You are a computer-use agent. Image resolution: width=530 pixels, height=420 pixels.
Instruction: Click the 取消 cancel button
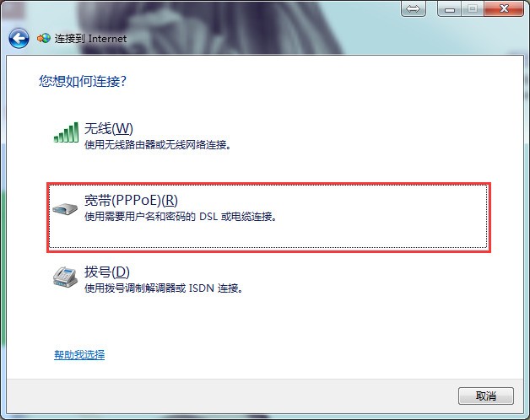(486, 396)
